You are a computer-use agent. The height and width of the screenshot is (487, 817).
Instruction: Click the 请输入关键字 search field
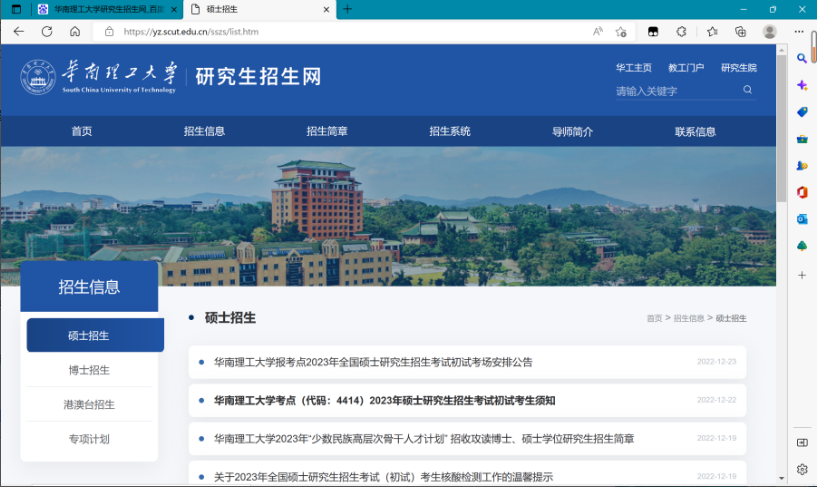[x=675, y=91]
